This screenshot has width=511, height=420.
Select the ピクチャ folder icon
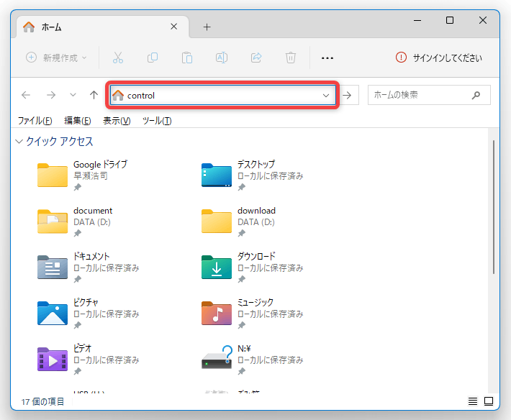point(53,314)
